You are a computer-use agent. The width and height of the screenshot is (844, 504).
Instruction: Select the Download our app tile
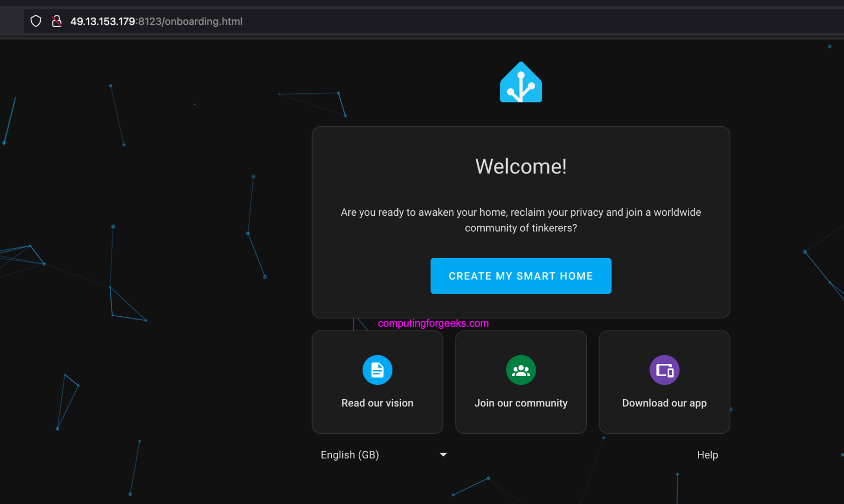click(664, 382)
